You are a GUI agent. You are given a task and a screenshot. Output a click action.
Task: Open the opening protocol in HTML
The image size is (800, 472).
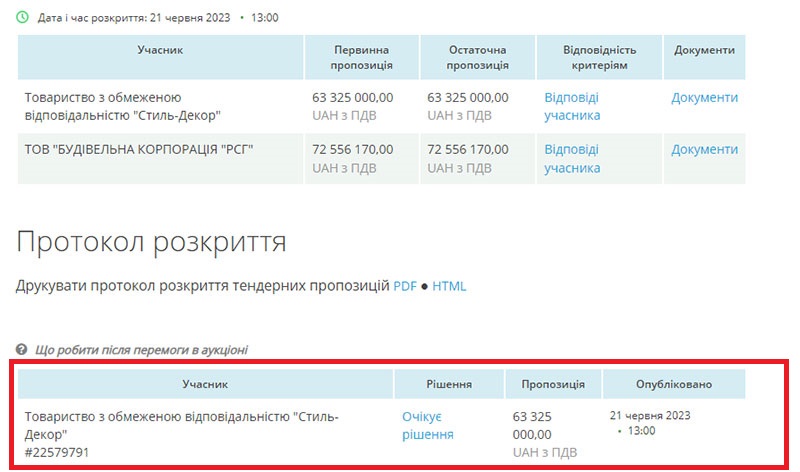pyautogui.click(x=449, y=286)
